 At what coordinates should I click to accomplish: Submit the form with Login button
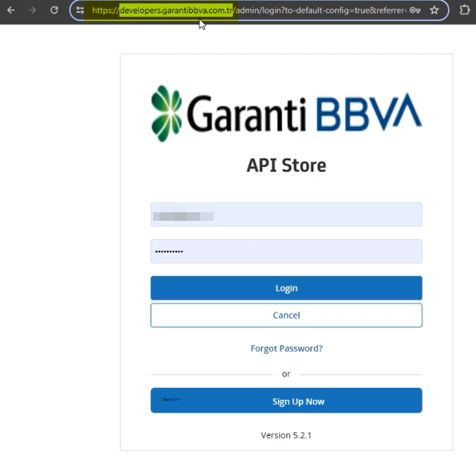pyautogui.click(x=286, y=288)
